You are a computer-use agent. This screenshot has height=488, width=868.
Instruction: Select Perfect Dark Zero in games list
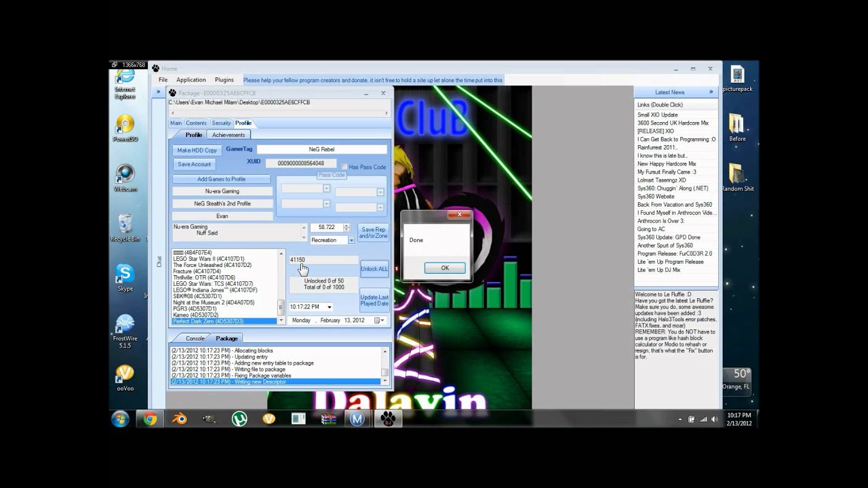(x=224, y=321)
